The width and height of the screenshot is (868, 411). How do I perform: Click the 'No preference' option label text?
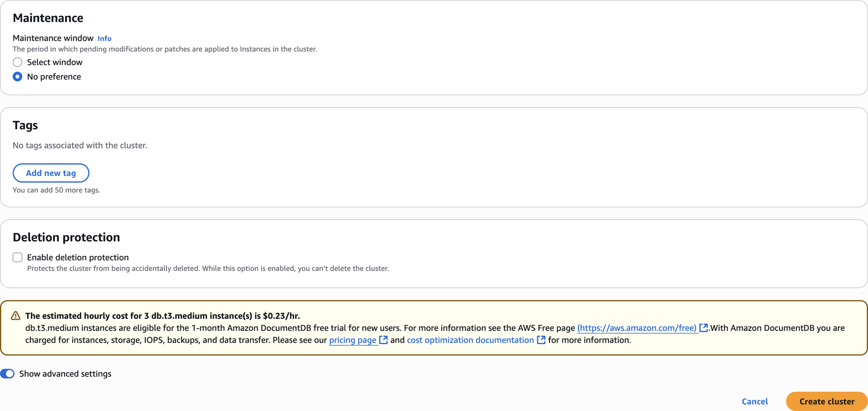(54, 77)
